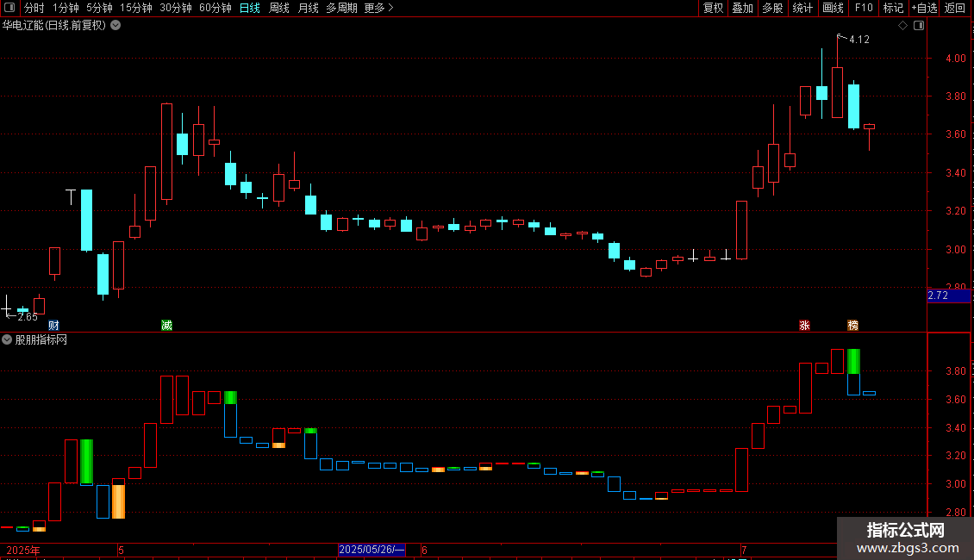Click the tall cyan candle with the highest wick before the 4.12 label
Image resolution: width=974 pixels, height=560 pixels.
(x=821, y=93)
